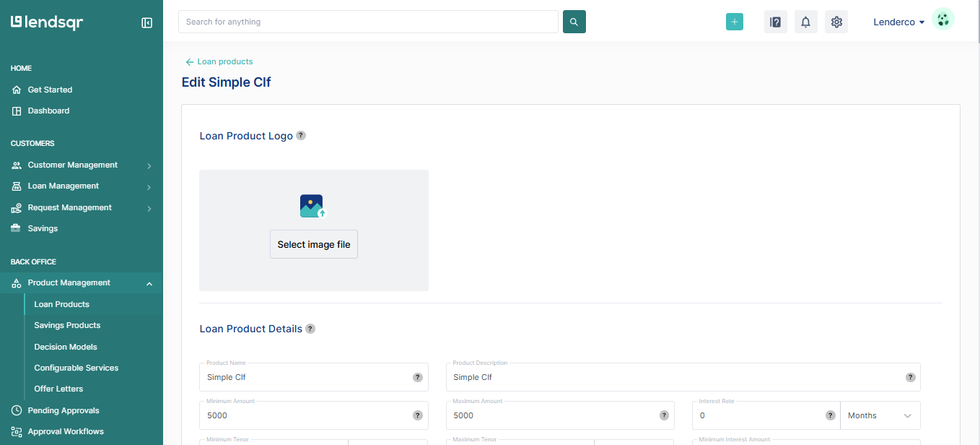
Task: Click the Edit Simple Clf heading
Action: 227,82
